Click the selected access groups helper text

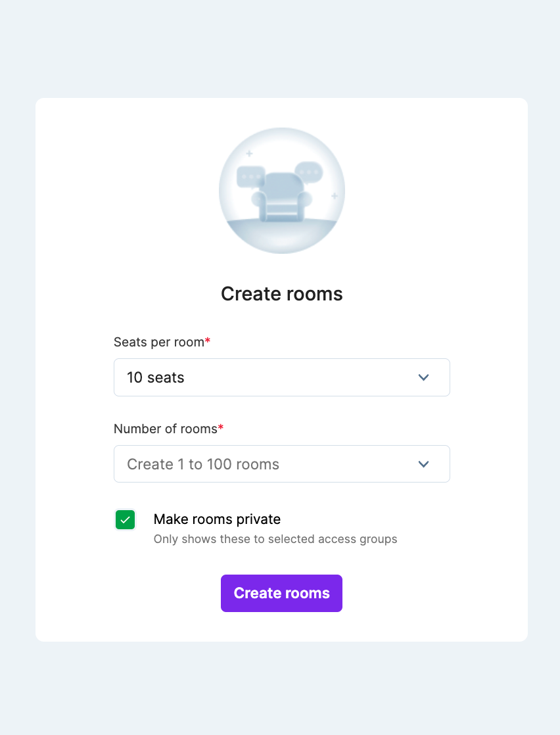275,539
